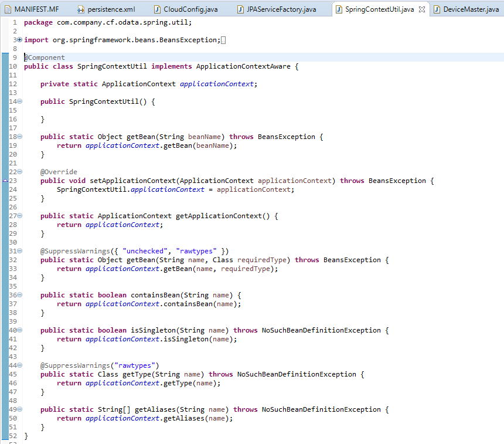Click the CloudConfig.java file icon
The width and height of the screenshot is (504, 444).
click(158, 9)
